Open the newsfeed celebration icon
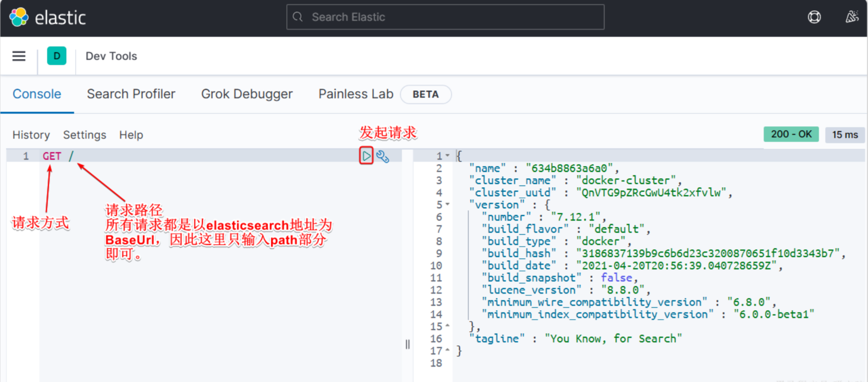The height and width of the screenshot is (382, 868). coord(852,17)
